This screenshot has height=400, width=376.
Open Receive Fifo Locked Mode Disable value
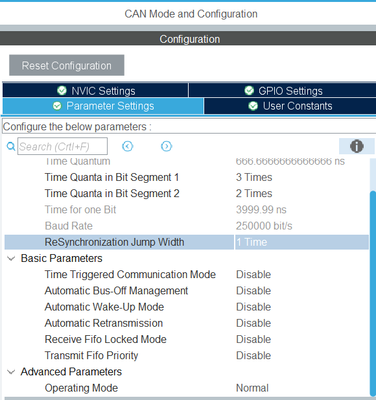coord(253,339)
